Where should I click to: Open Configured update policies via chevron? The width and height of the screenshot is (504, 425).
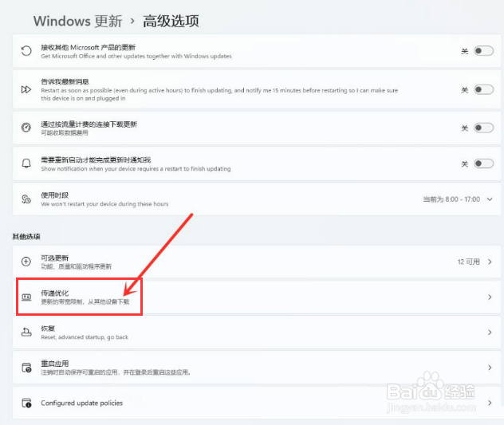pos(490,403)
